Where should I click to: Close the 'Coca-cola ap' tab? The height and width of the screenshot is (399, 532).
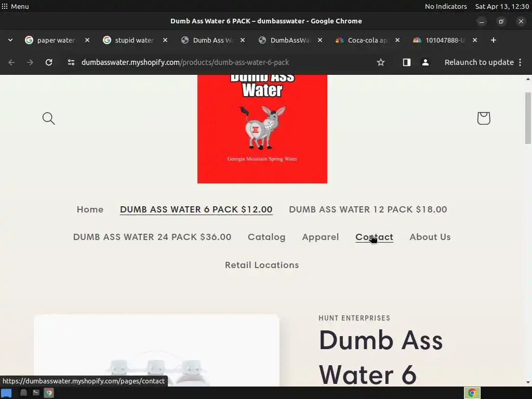click(x=397, y=40)
